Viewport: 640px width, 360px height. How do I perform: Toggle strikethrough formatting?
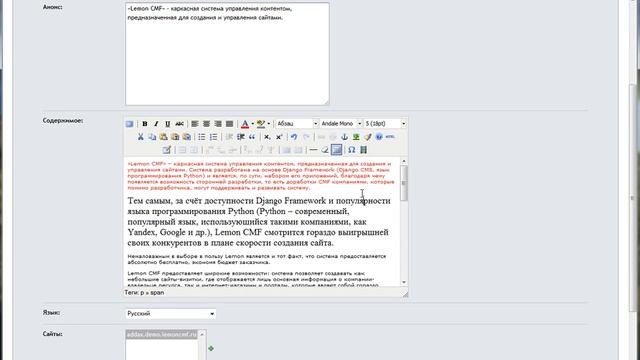[179, 124]
